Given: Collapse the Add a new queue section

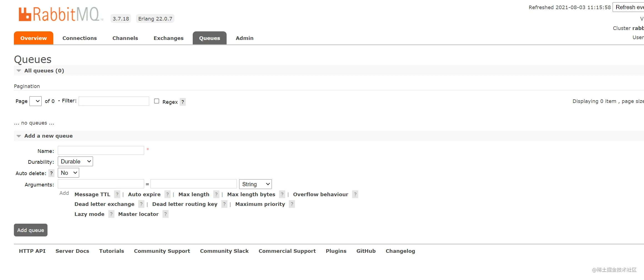Looking at the screenshot, I should tap(48, 136).
